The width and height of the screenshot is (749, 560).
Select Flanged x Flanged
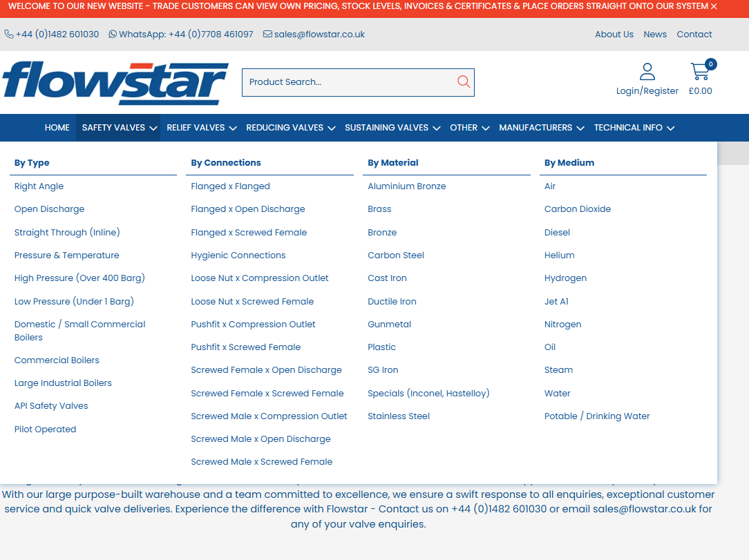pyautogui.click(x=230, y=186)
